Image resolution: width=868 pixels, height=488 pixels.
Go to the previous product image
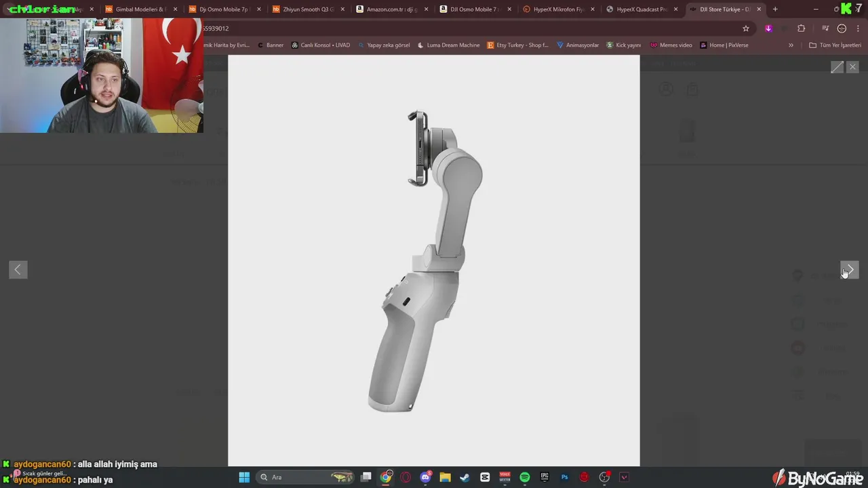point(18,270)
